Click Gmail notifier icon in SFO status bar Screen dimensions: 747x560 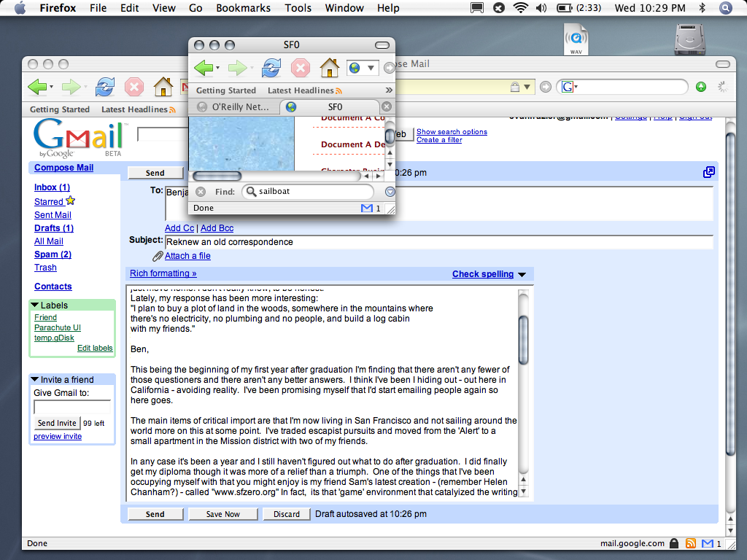pos(367,208)
